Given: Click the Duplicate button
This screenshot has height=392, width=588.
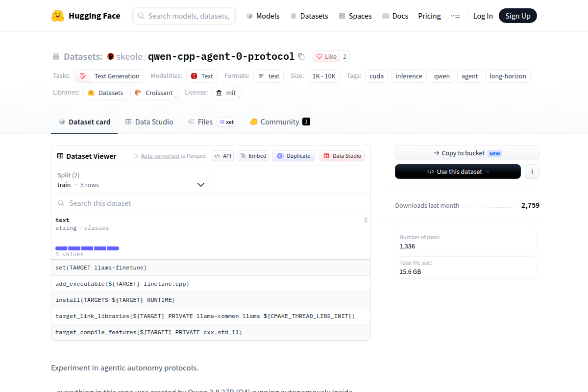Looking at the screenshot, I should (294, 156).
